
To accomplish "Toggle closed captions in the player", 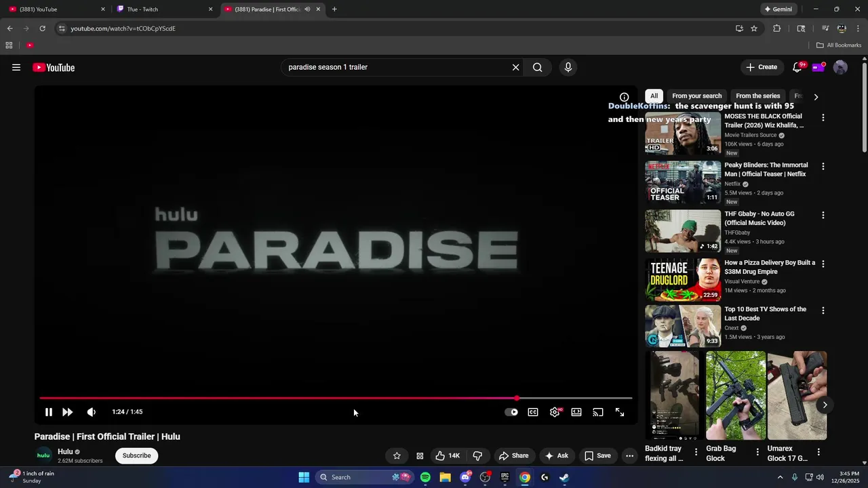I will pos(533,412).
